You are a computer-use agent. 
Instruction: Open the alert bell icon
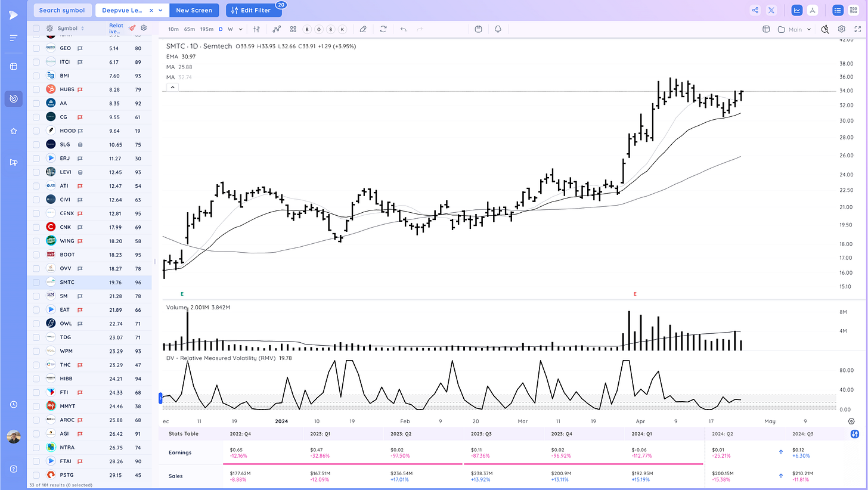(497, 29)
